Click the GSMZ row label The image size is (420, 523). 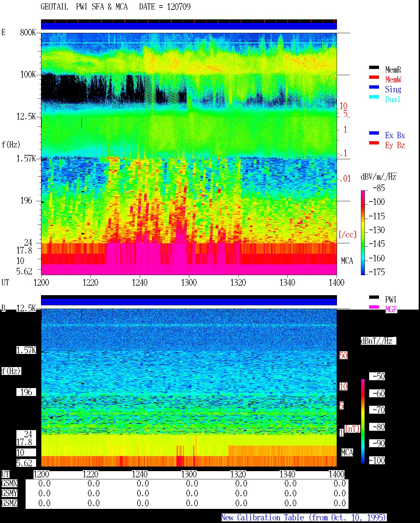point(9,503)
